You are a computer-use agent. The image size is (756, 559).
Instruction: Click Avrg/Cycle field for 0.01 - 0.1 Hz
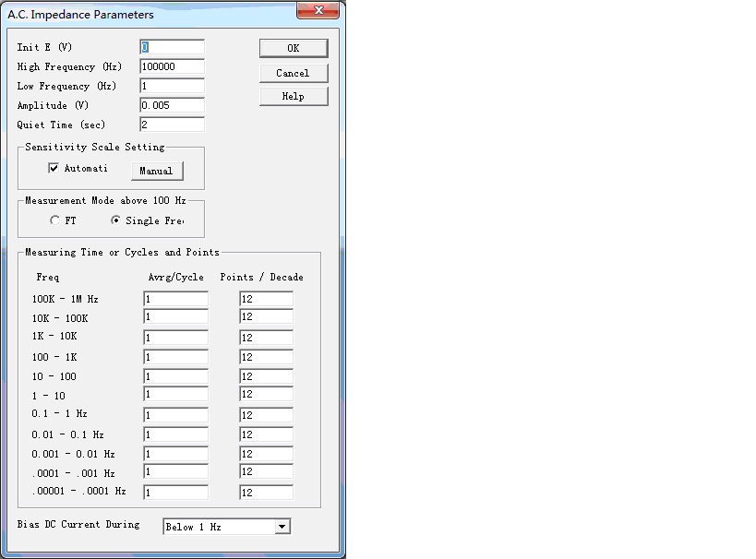click(x=176, y=434)
